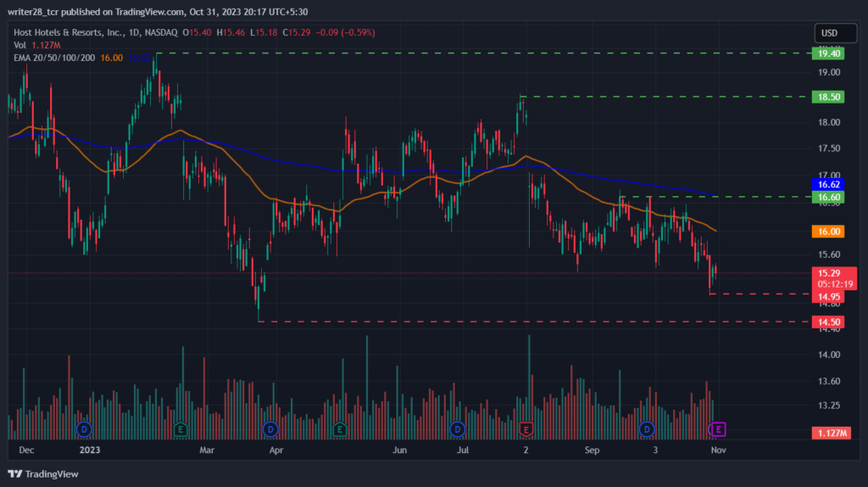Click the green earnings marker between Apr and Jun
868x487 pixels.
coord(340,428)
